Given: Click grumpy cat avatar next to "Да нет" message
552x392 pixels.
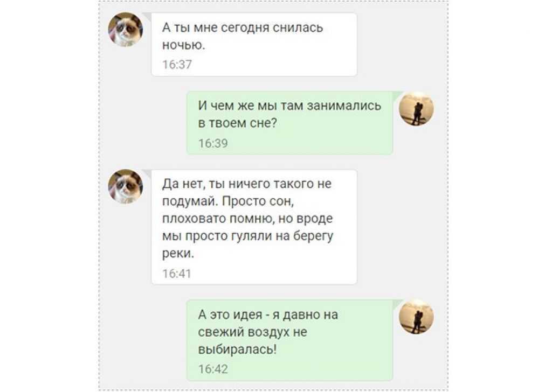Looking at the screenshot, I should click(125, 186).
